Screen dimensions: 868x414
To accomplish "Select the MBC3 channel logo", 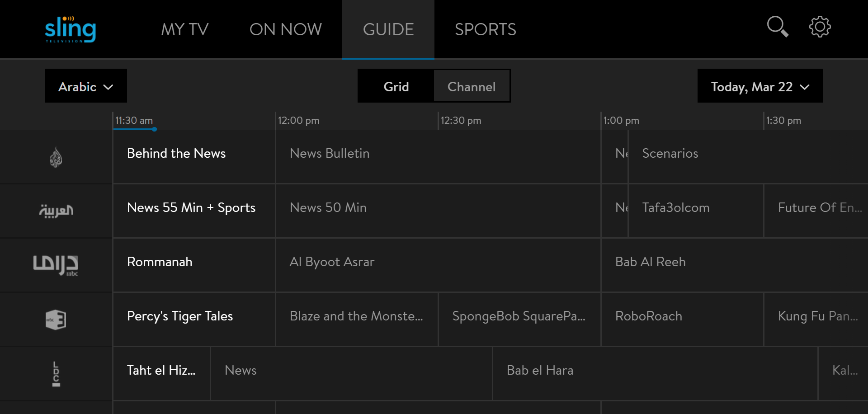I will pyautogui.click(x=56, y=320).
